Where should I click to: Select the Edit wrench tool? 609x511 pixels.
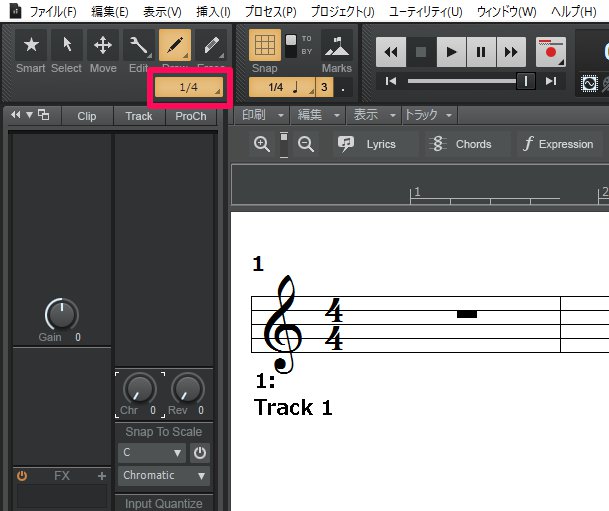[x=139, y=45]
